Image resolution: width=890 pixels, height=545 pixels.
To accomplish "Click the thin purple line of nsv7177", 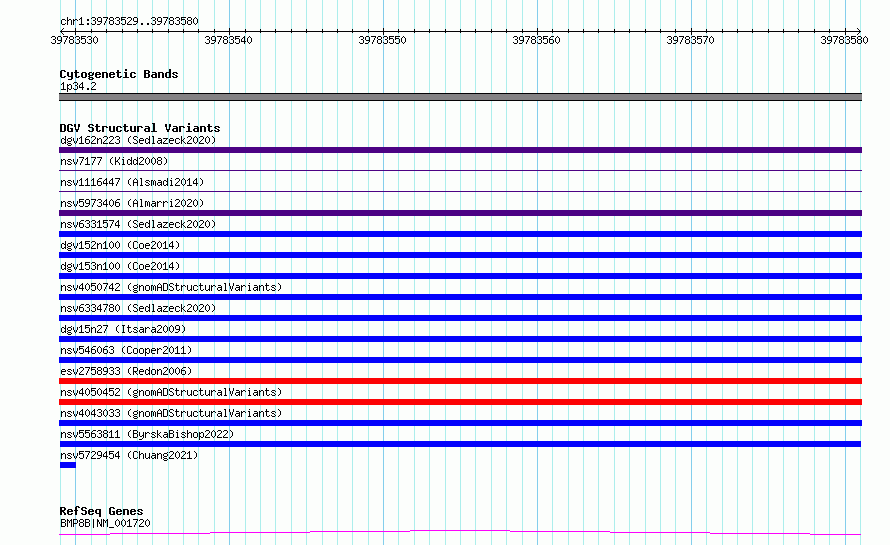I will [460, 170].
